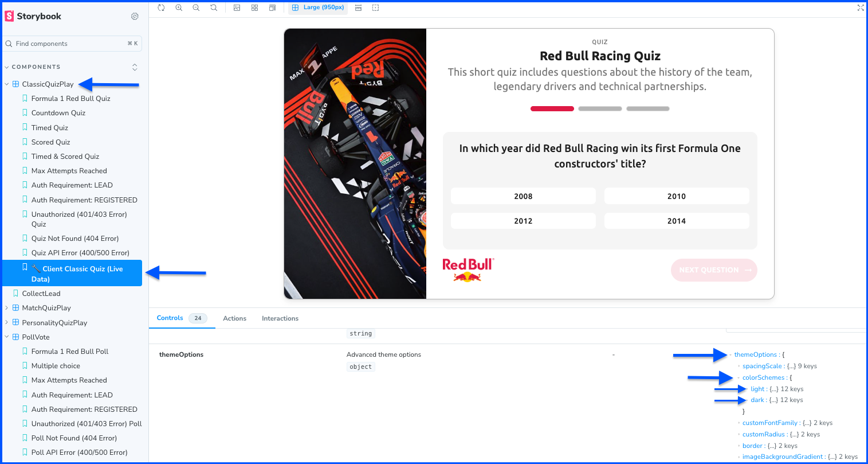Switch to the Actions tab
868x464 pixels.
coord(235,318)
